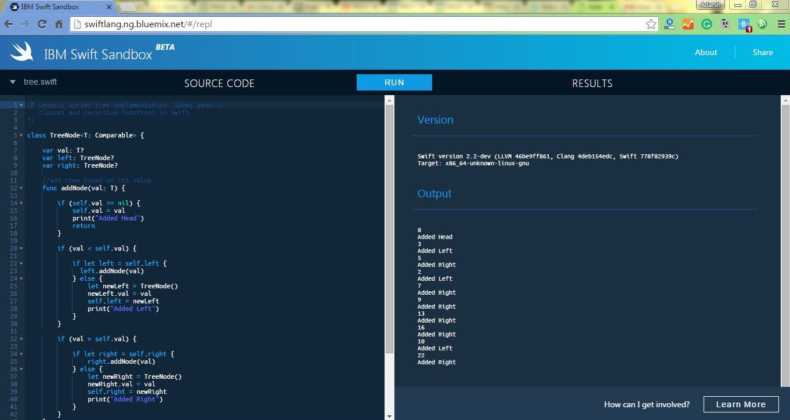Click the tree.swift file name
This screenshot has width=790, height=420.
click(x=40, y=82)
